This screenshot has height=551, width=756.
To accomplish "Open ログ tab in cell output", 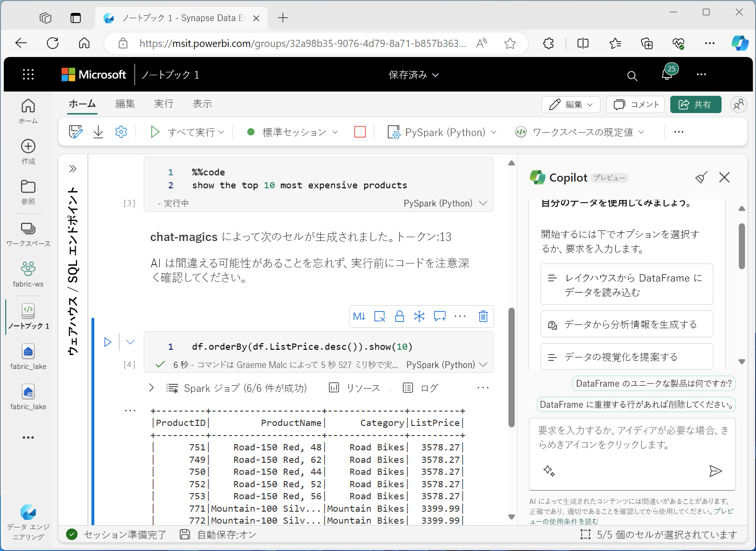I will point(420,388).
